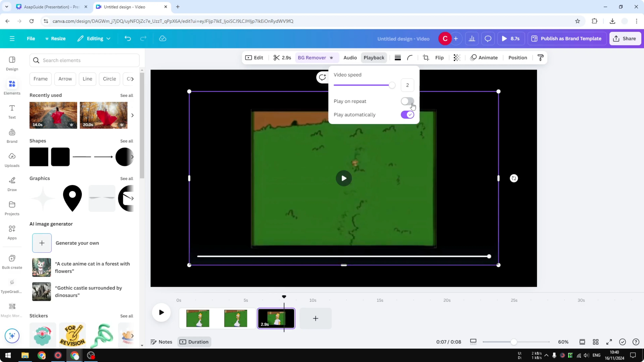The image size is (644, 362).
Task: Expand Recently used with right chevron
Action: [x=132, y=115]
